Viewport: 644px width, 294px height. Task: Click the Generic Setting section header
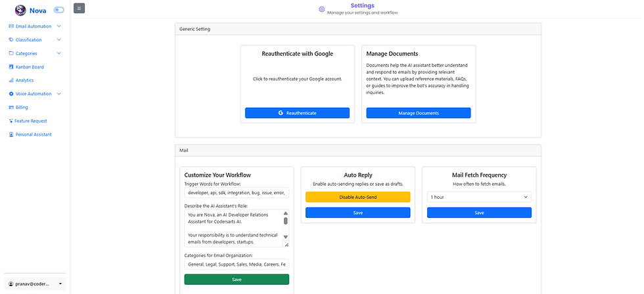pos(358,29)
